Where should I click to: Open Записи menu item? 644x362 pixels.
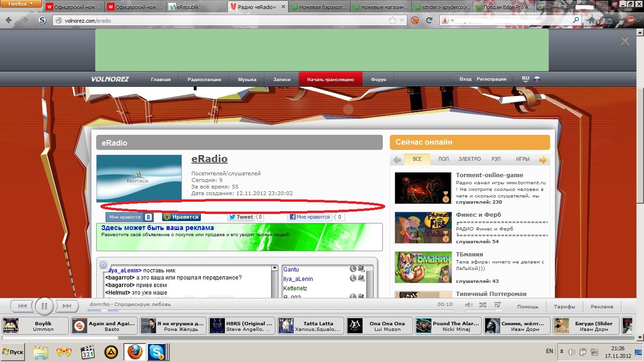click(282, 80)
